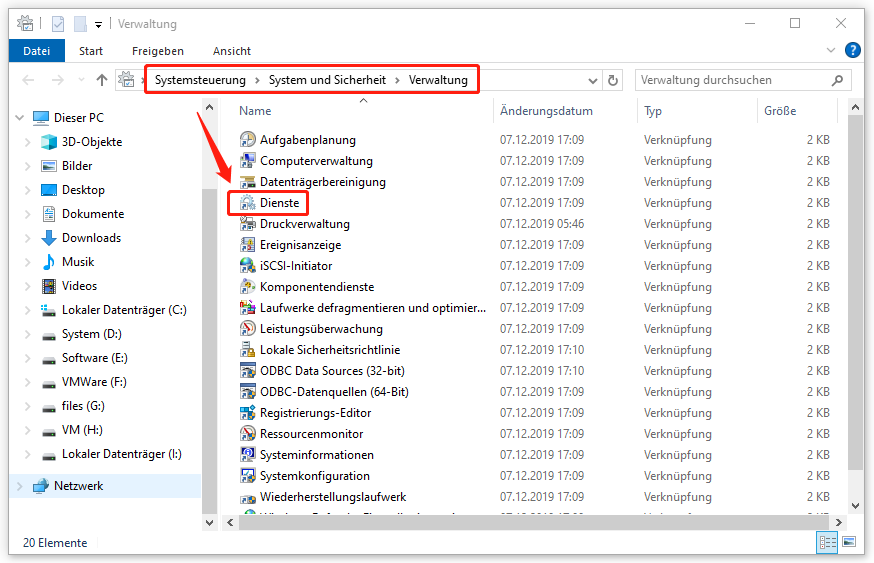Click the blue help question mark icon
874x563 pixels.
[x=852, y=50]
